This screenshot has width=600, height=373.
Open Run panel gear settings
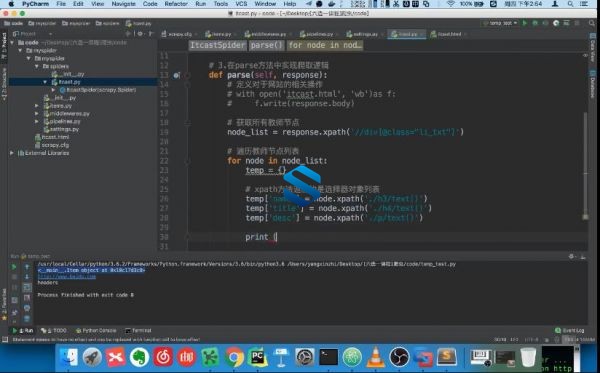point(571,256)
